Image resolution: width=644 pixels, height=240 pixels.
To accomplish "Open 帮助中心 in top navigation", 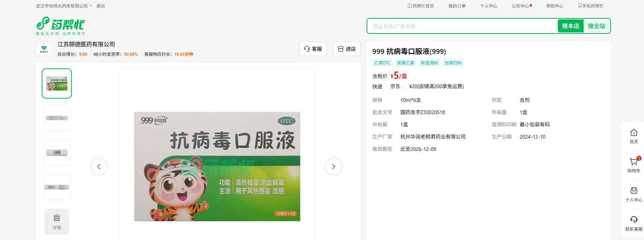I will (555, 6).
